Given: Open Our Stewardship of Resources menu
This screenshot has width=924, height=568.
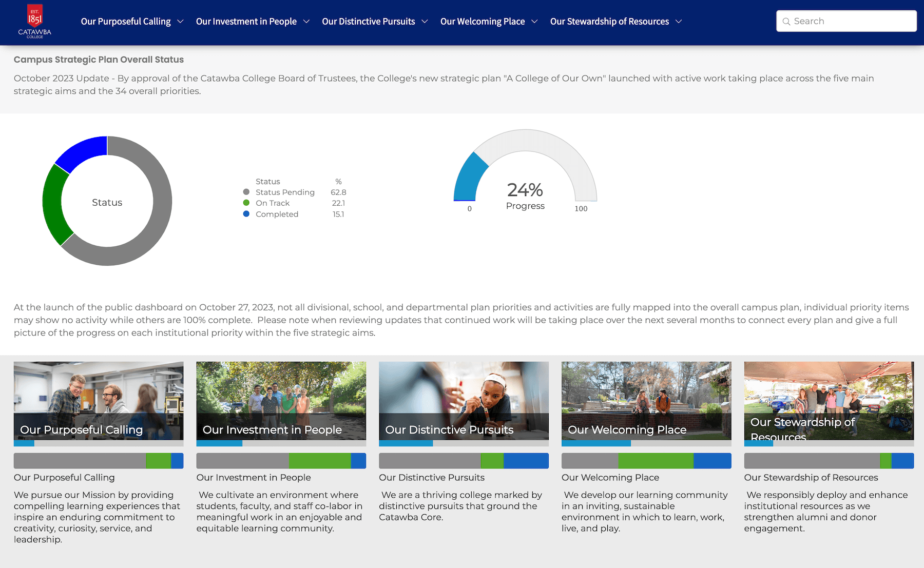Looking at the screenshot, I should [609, 22].
